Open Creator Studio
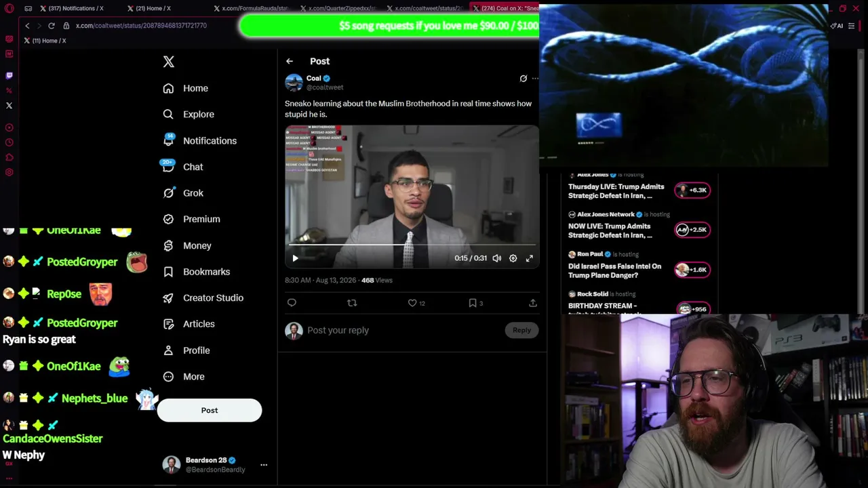The height and width of the screenshot is (488, 868). click(203, 298)
